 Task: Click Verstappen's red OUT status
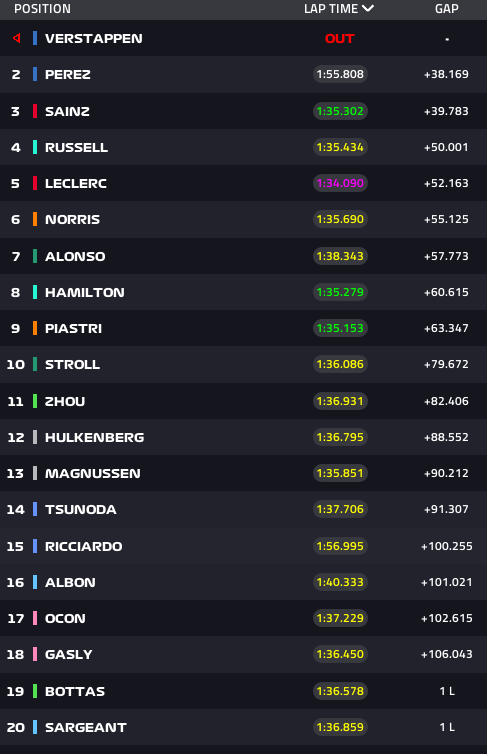point(339,38)
